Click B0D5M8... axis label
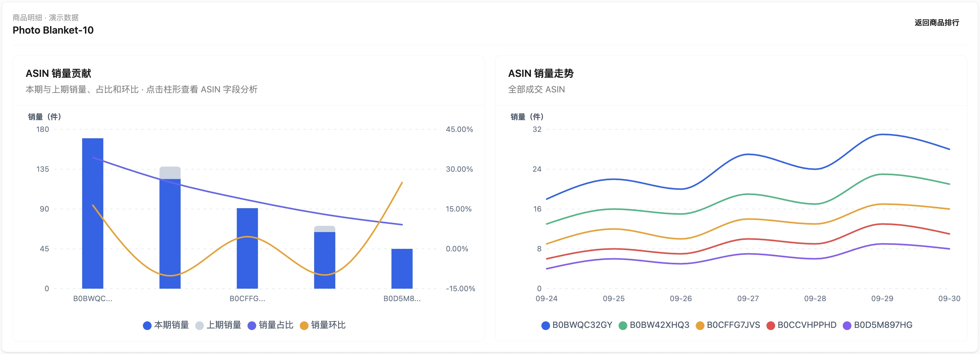This screenshot has height=354, width=980. [402, 299]
